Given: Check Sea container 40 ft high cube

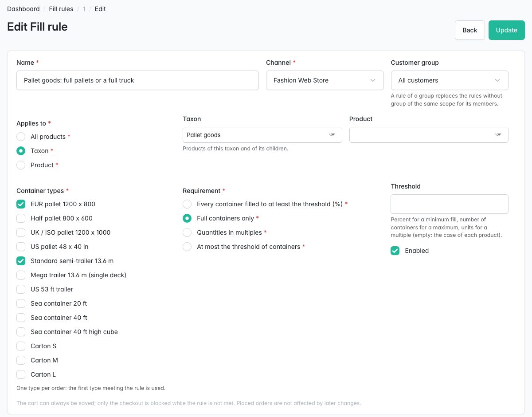Looking at the screenshot, I should pos(21,332).
